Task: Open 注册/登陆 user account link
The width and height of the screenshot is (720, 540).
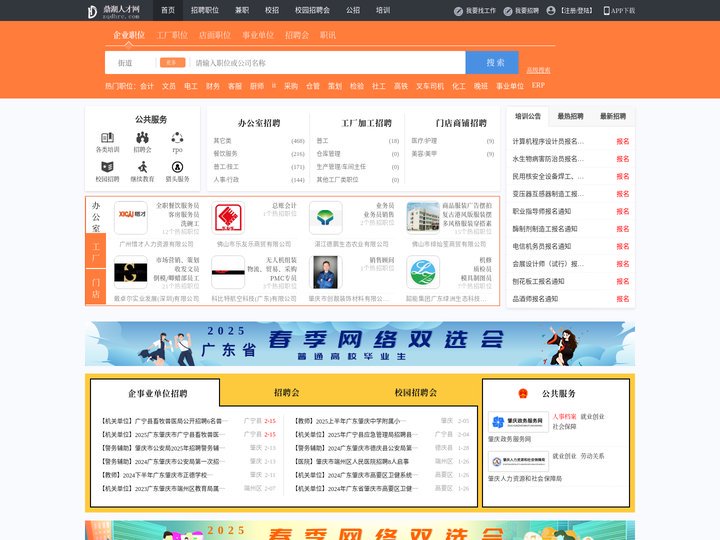Action: coord(569,11)
